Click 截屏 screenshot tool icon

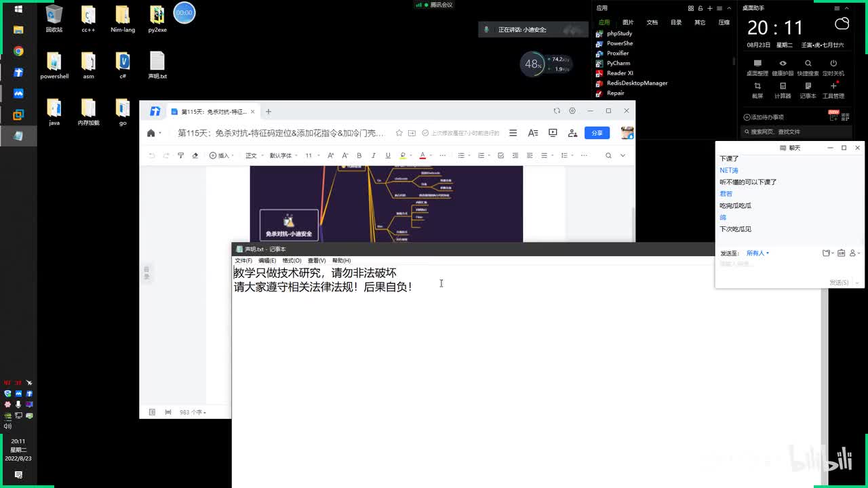pyautogui.click(x=757, y=90)
